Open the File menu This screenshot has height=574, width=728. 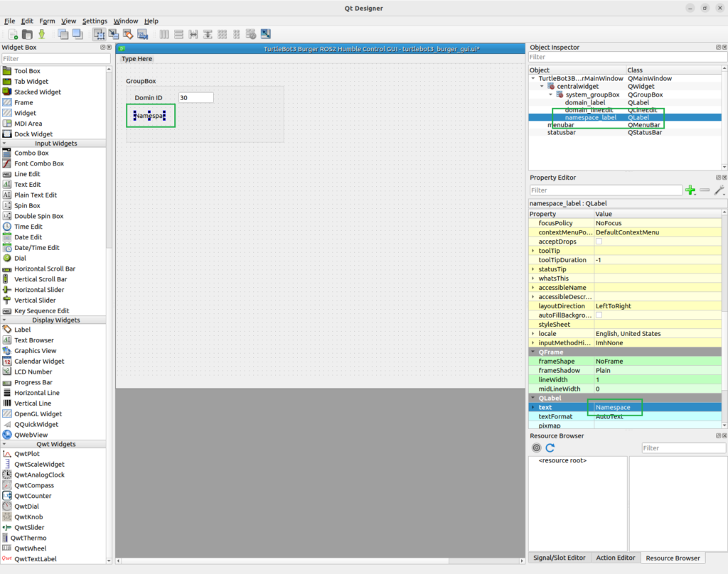coord(10,21)
